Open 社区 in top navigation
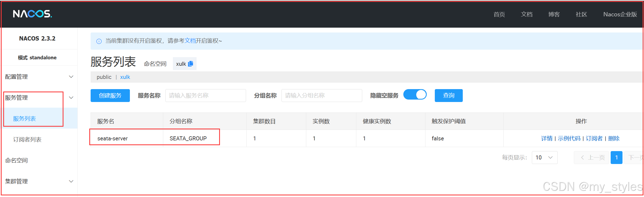The height and width of the screenshot is (197, 644). [581, 14]
